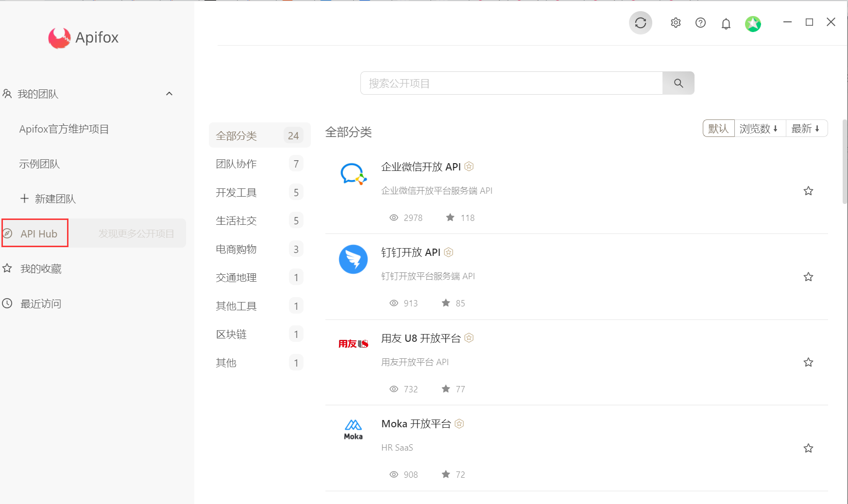Click the search magnifier button
This screenshot has height=504, width=848.
pos(678,83)
